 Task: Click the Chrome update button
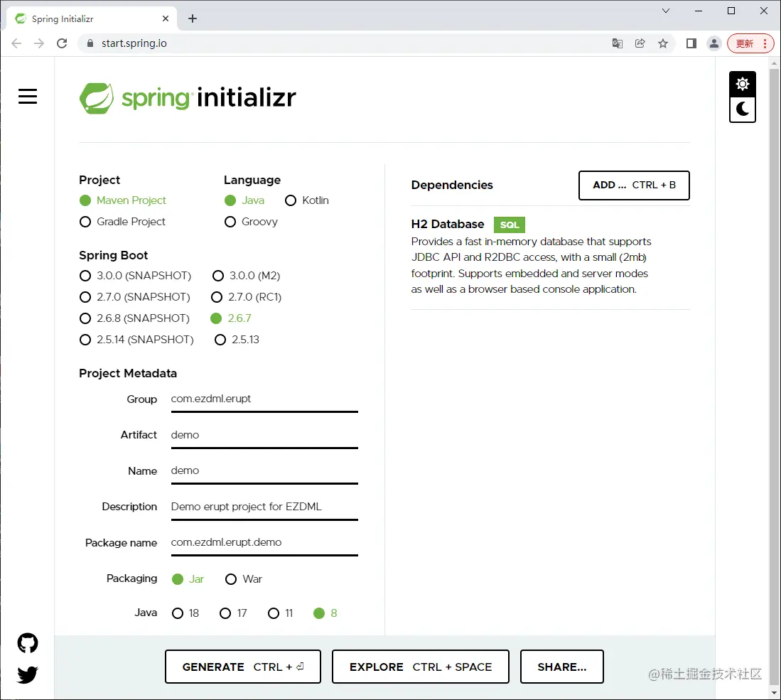750,43
